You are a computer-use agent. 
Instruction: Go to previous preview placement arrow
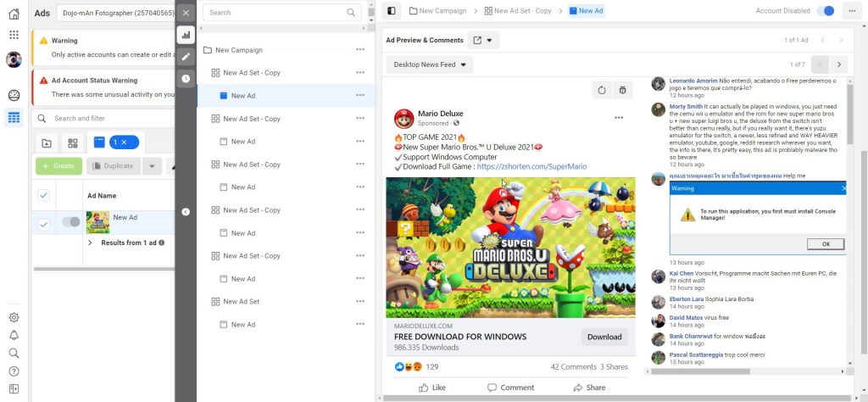[820, 64]
